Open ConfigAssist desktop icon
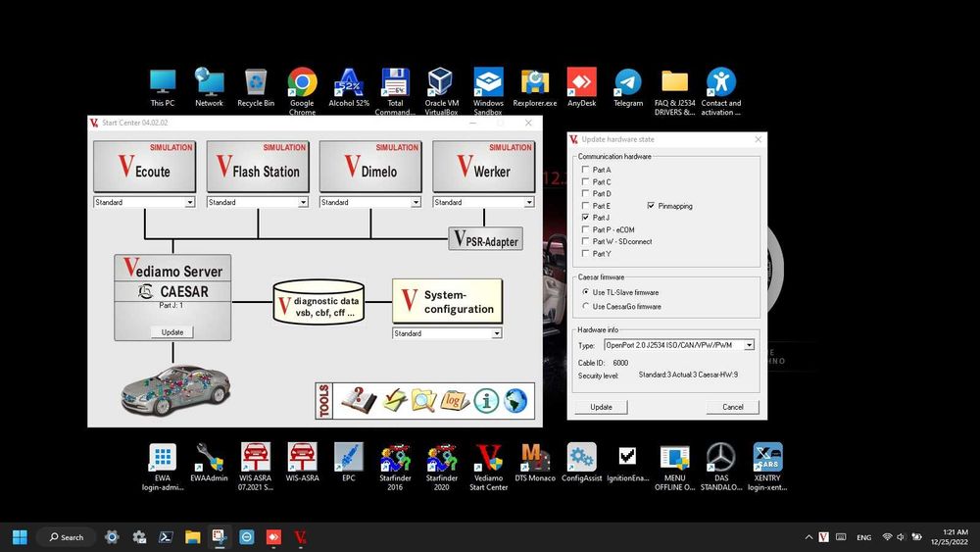 (x=581, y=463)
